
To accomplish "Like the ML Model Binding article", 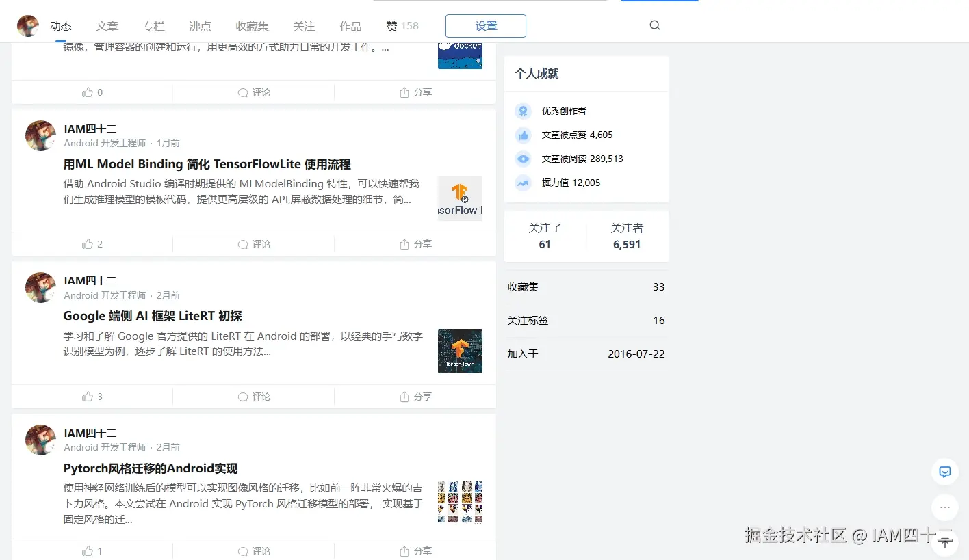I will tap(92, 244).
